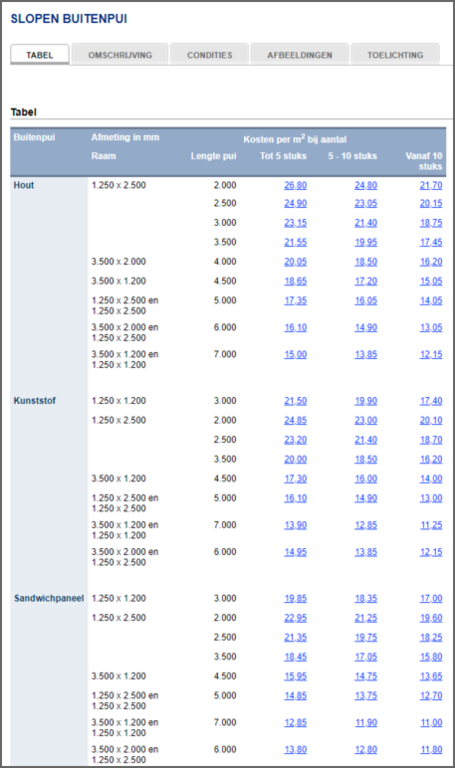Select the Afbeeldingen tab

(x=300, y=55)
